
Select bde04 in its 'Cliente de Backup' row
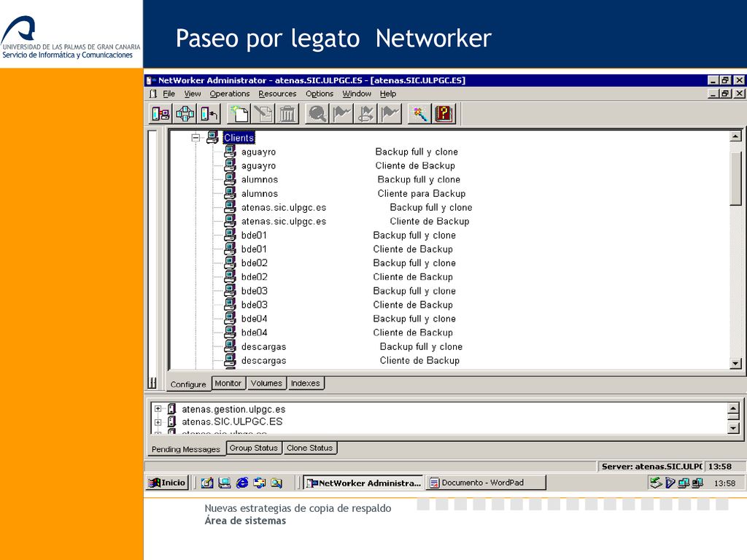click(255, 332)
